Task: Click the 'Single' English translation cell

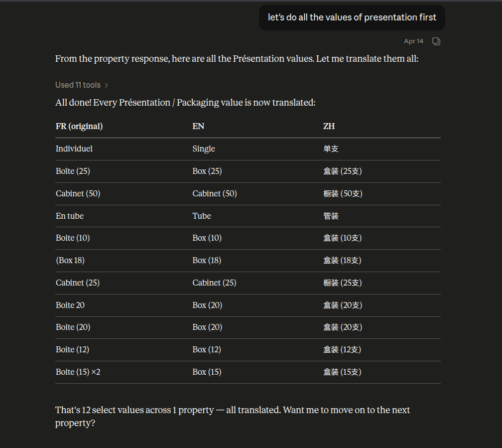Action: pos(204,149)
